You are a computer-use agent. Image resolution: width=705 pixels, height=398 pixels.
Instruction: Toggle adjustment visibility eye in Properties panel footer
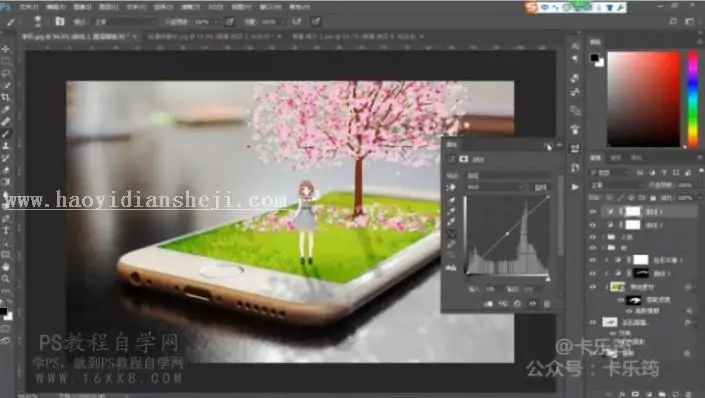tap(532, 304)
